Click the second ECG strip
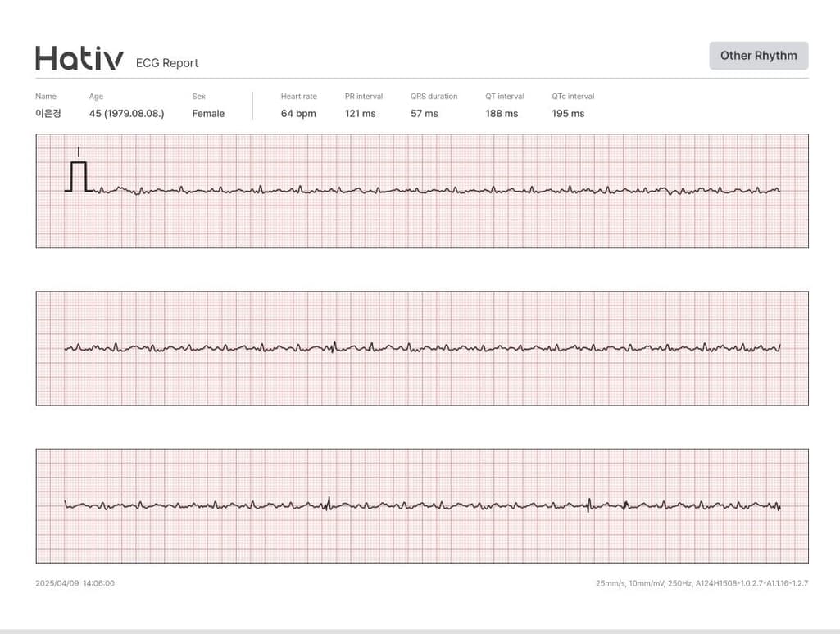This screenshot has height=634, width=840. coord(422,348)
